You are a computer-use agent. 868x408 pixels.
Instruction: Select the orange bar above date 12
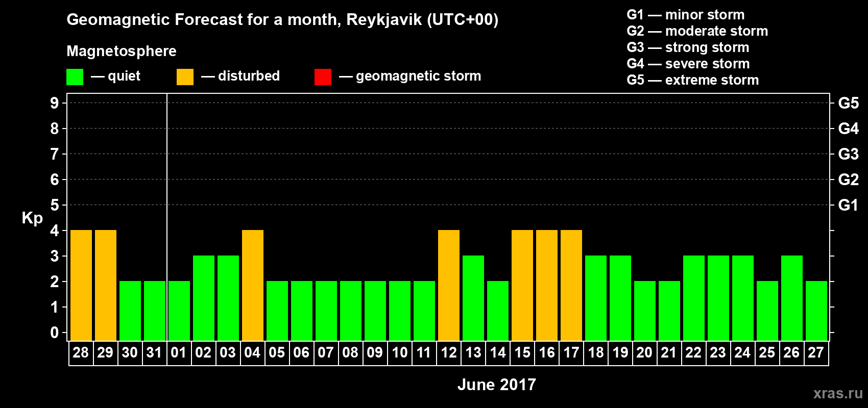coord(449,285)
